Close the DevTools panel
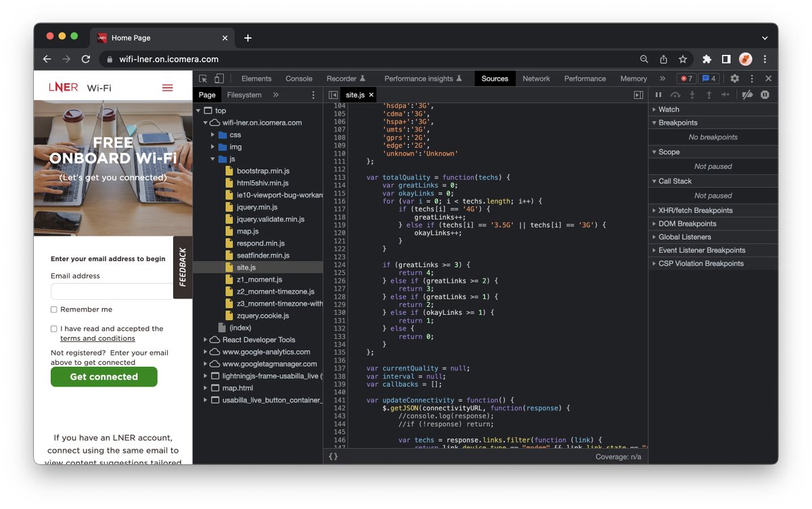 [x=769, y=79]
